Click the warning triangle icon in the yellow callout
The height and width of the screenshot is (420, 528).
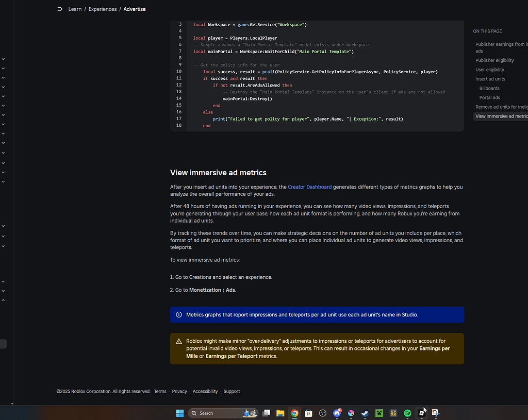coord(179,341)
